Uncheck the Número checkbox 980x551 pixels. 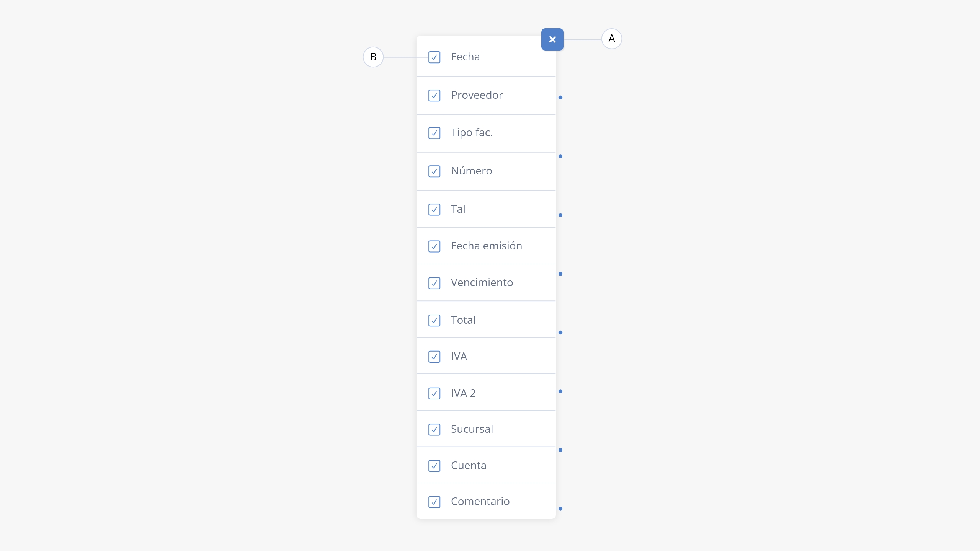434,171
